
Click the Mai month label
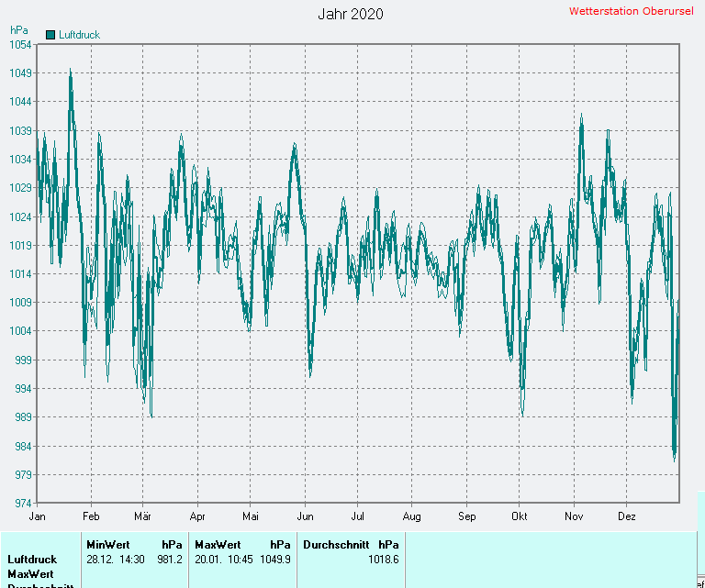(x=251, y=516)
